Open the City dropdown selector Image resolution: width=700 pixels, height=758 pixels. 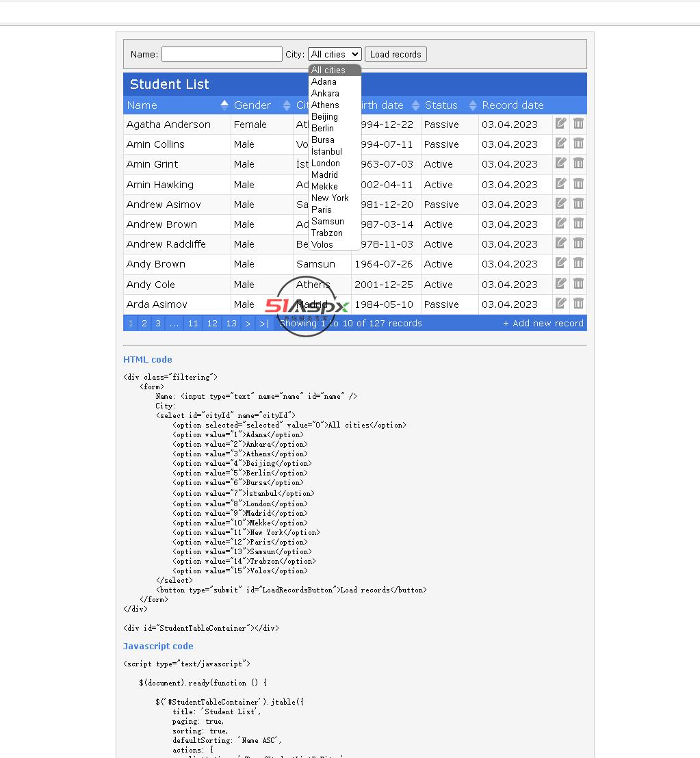pos(335,54)
